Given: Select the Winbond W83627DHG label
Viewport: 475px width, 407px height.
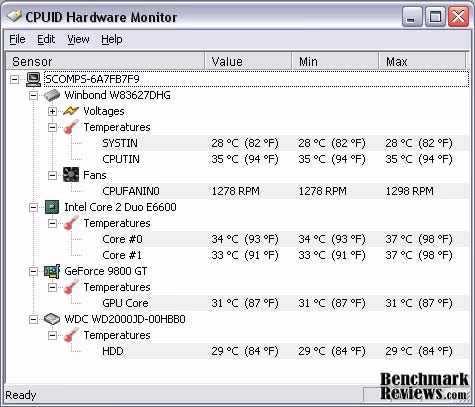Looking at the screenshot, I should [117, 95].
